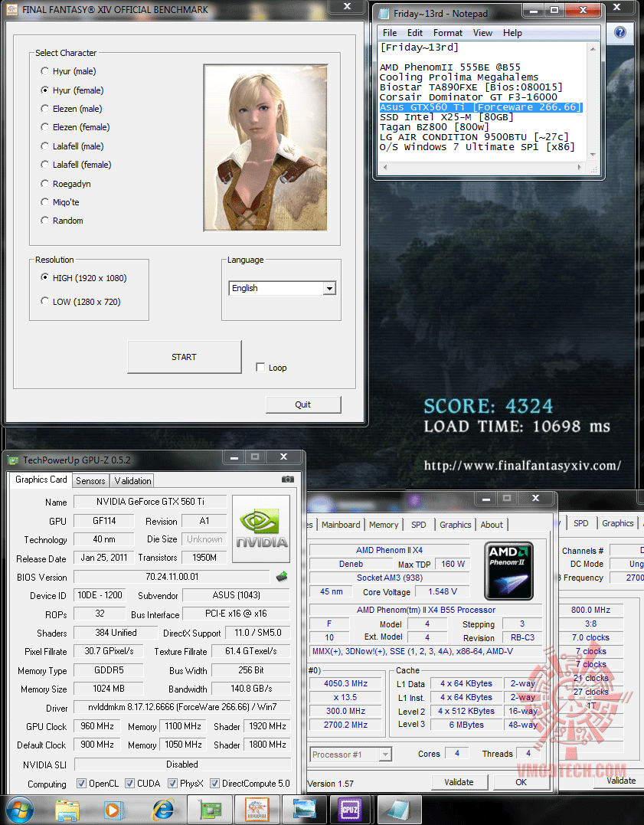Click the NVIDIA logo in GPU-Z
Screen dimensions: 644x825
(x=261, y=529)
